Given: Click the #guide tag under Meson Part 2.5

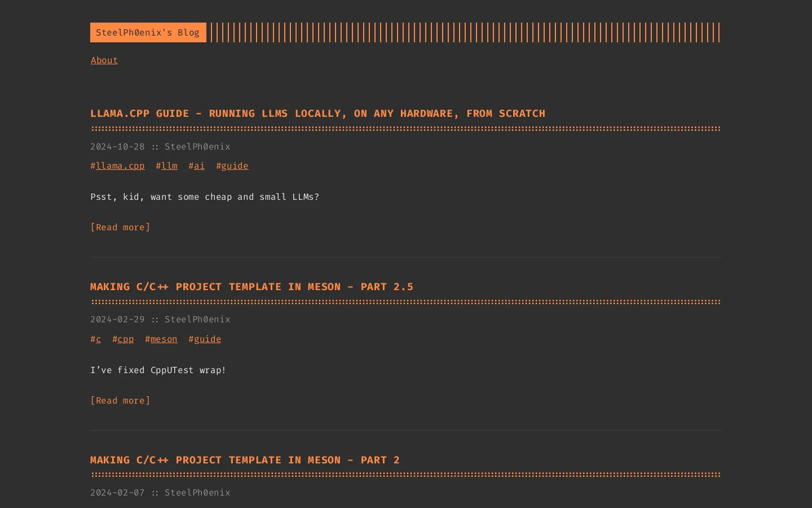Looking at the screenshot, I should (208, 339).
